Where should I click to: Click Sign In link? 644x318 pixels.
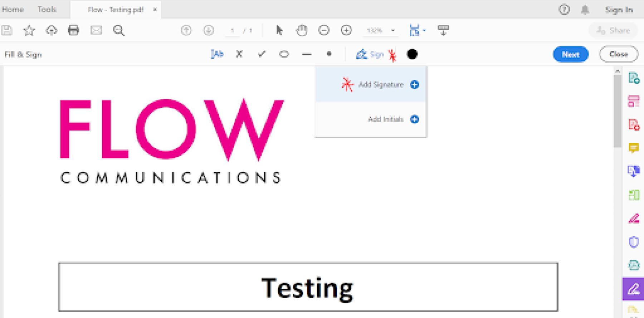pyautogui.click(x=619, y=10)
